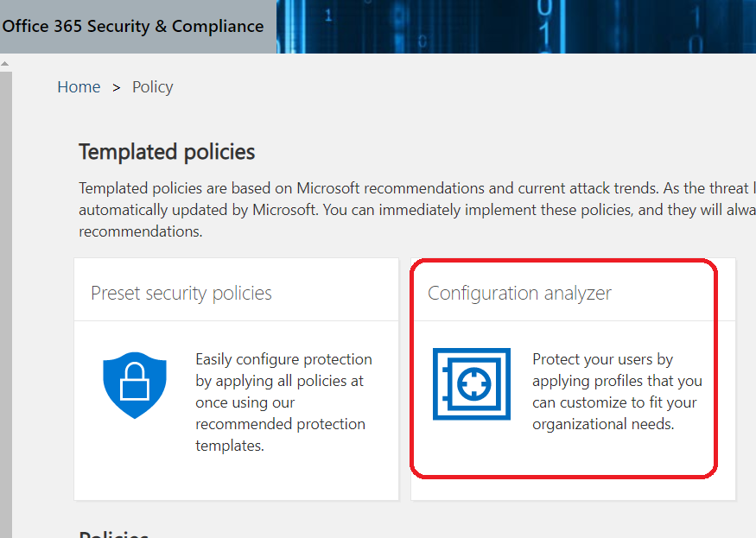Screen dimensions: 756x538
Task: Click the Templated policies heading
Action: click(x=167, y=152)
